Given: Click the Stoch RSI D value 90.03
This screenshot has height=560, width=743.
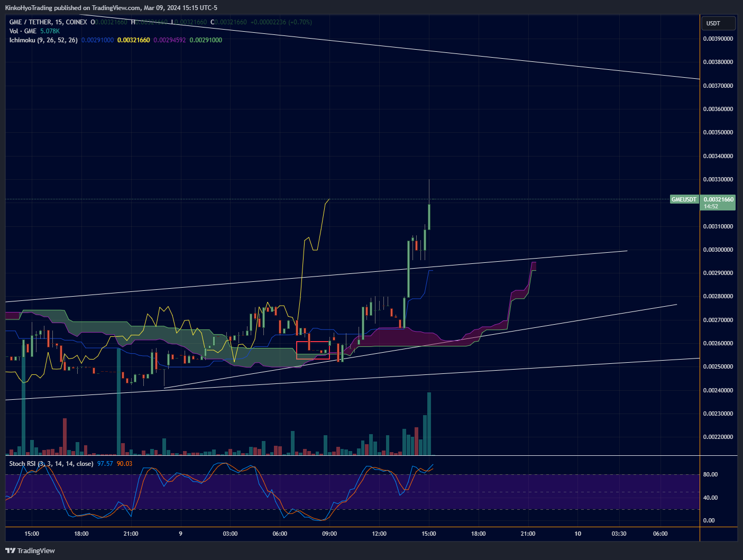Looking at the screenshot, I should 124,464.
